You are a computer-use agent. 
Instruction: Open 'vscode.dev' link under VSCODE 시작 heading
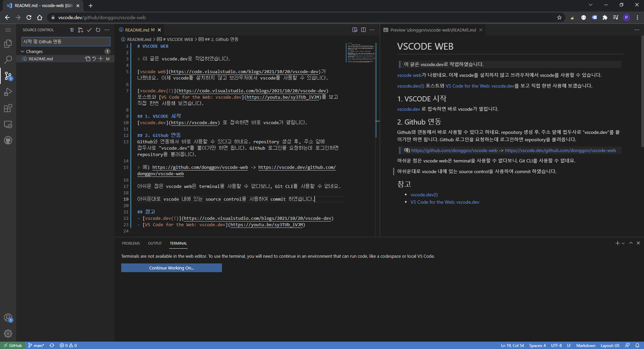pyautogui.click(x=408, y=109)
